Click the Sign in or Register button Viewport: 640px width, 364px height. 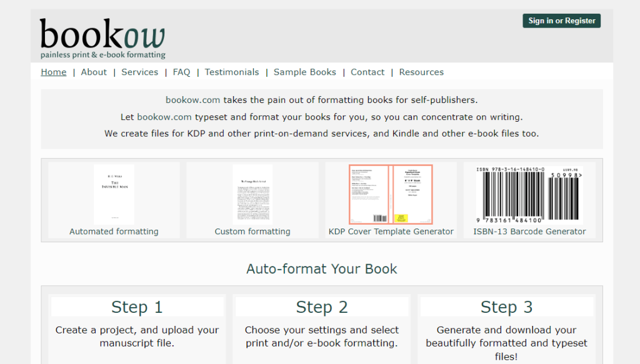[561, 21]
